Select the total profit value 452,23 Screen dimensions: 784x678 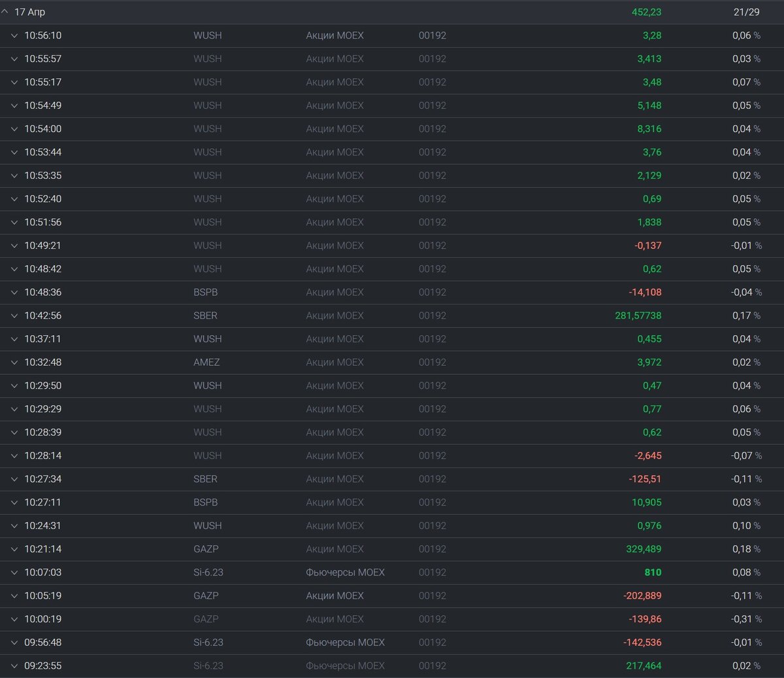click(x=646, y=12)
